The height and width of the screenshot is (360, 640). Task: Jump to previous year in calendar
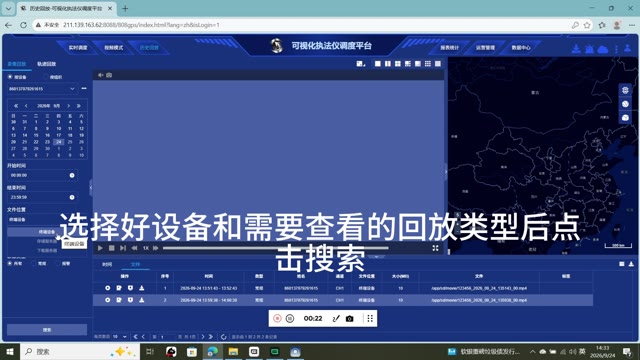(16, 106)
